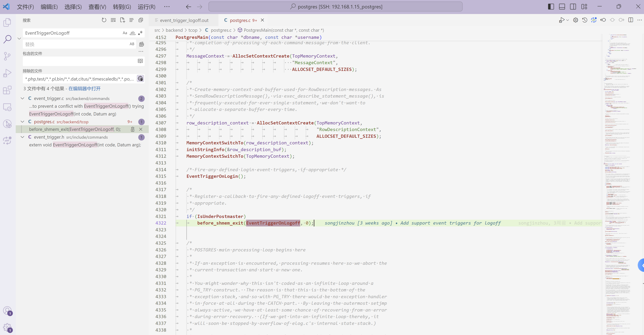644x335 pixels.
Task: Open the 查看(V) menu
Action: [97, 7]
